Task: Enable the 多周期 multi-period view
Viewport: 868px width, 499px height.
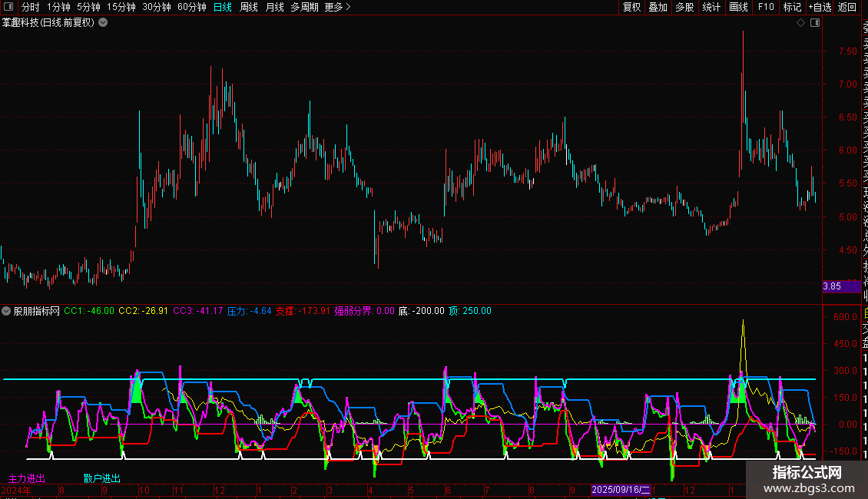Action: [x=304, y=8]
